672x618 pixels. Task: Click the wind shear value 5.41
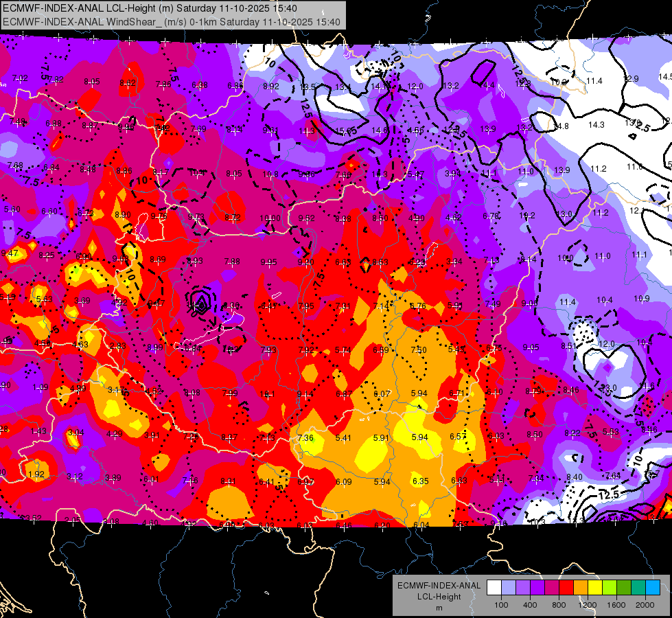click(x=343, y=438)
